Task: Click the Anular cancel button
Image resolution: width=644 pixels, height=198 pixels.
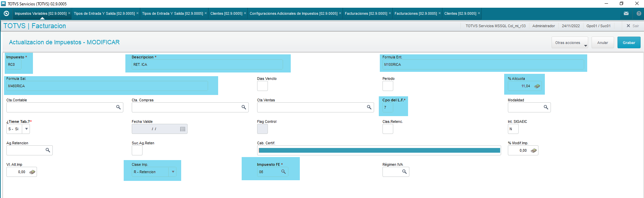Action: 603,43
